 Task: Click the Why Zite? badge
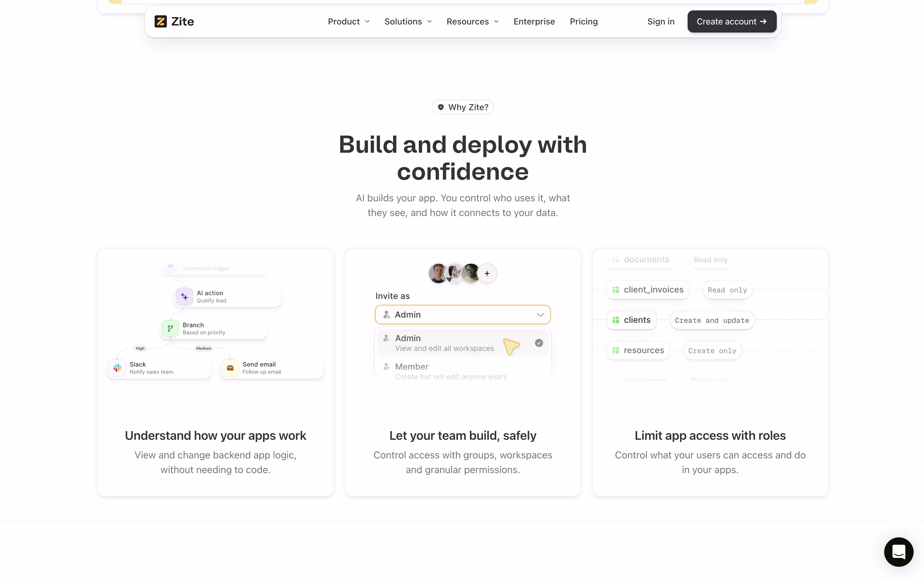coord(463,107)
